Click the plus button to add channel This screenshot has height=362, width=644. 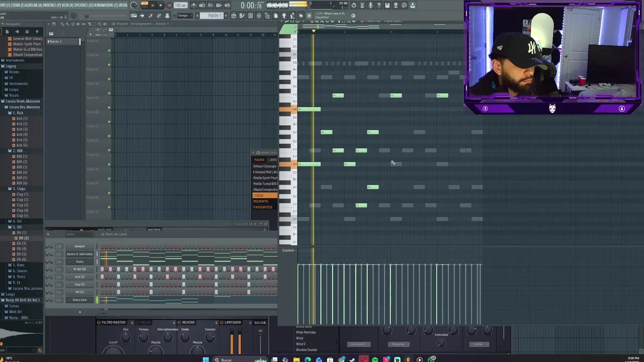(79, 312)
